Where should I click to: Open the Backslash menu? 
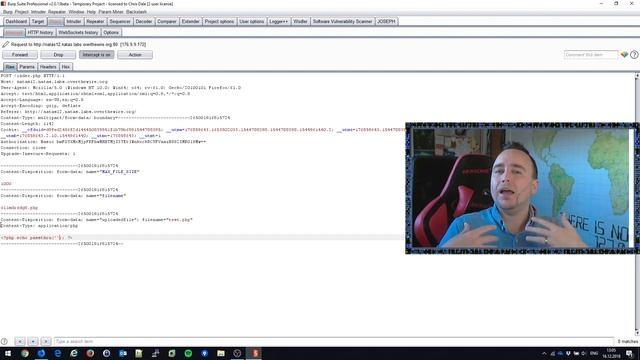coord(136,12)
